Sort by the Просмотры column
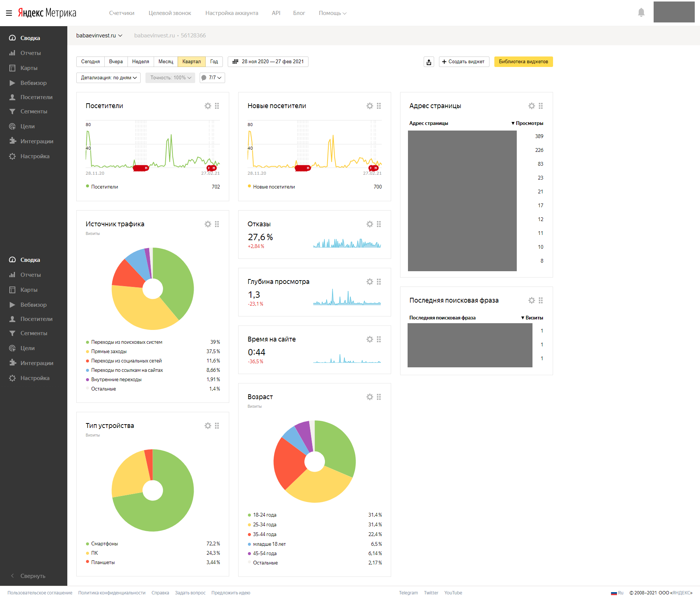Viewport: 700px width, 600px height. coord(527,123)
